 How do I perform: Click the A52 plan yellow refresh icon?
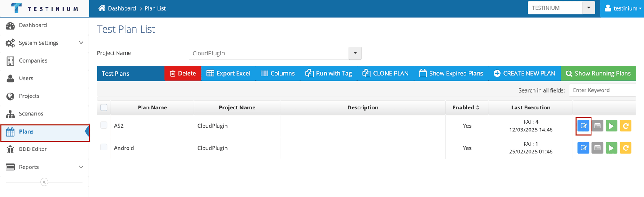click(625, 126)
